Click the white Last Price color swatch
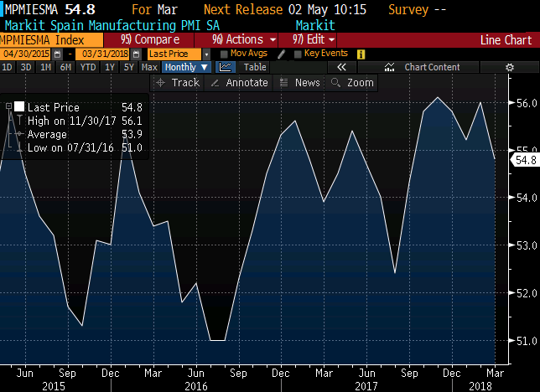540x392 pixels. [19, 106]
